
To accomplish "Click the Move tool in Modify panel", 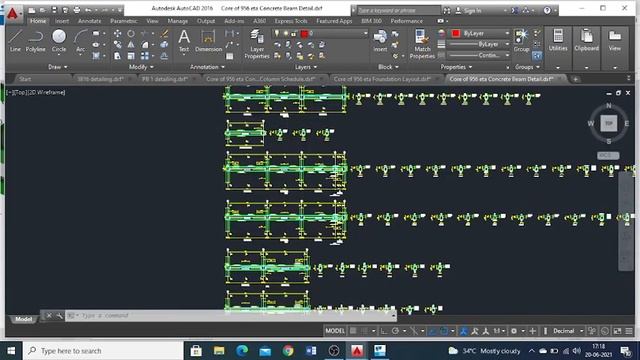I will click(x=117, y=33).
